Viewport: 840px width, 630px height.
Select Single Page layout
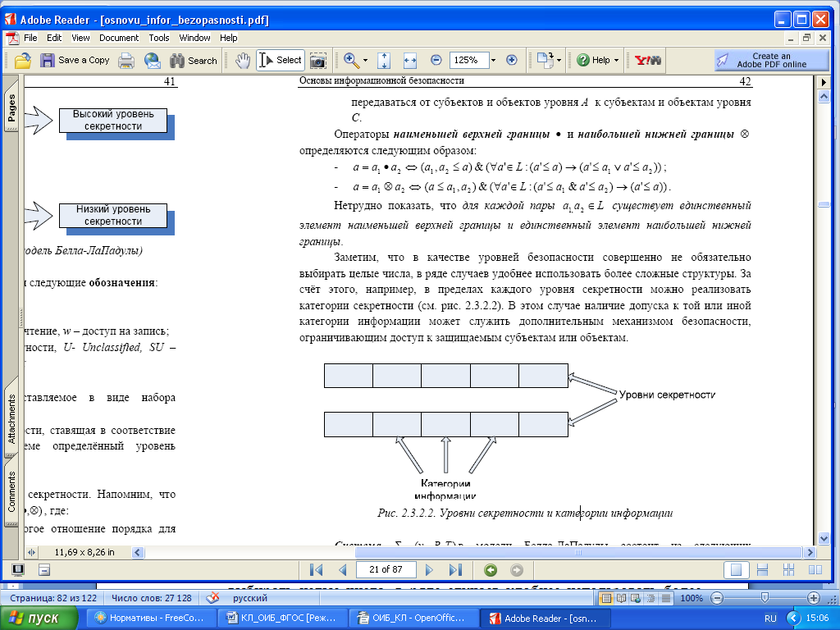coord(736,570)
